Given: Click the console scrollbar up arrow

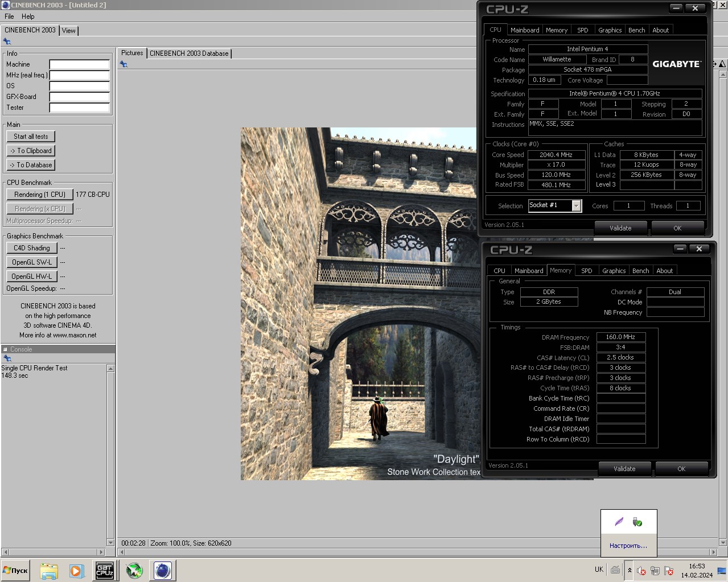Looking at the screenshot, I should click(x=110, y=369).
